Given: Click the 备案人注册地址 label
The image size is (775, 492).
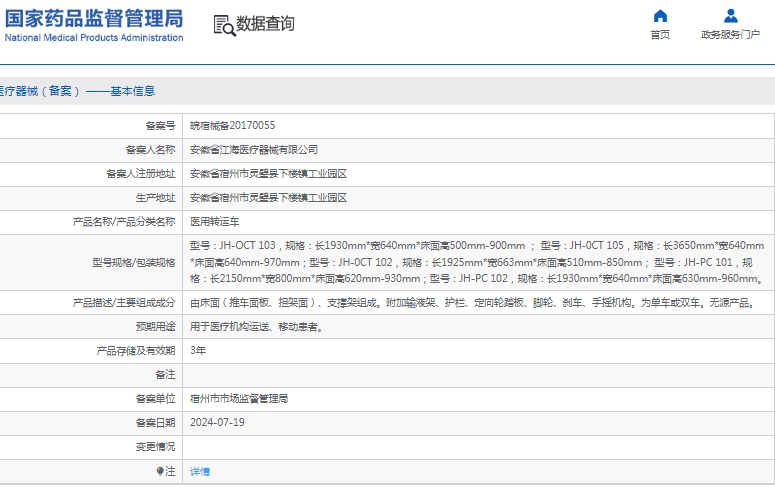Looking at the screenshot, I should 140,174.
